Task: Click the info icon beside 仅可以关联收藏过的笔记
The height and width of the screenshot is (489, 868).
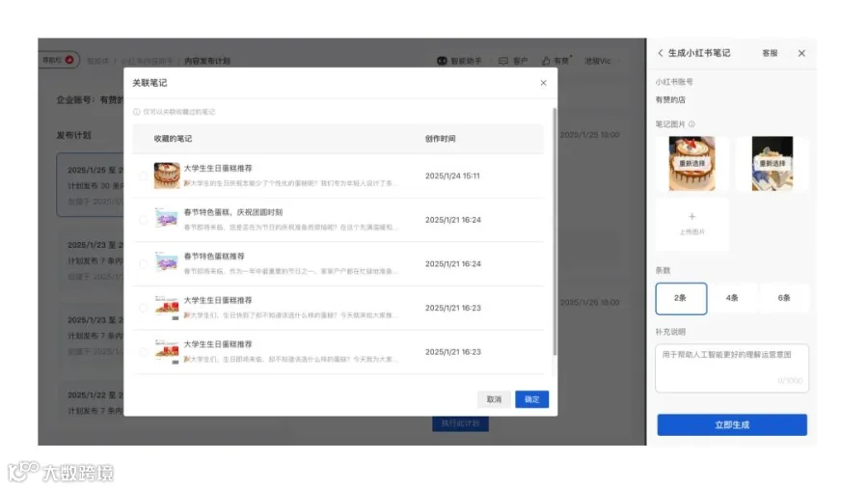Action: pos(136,112)
